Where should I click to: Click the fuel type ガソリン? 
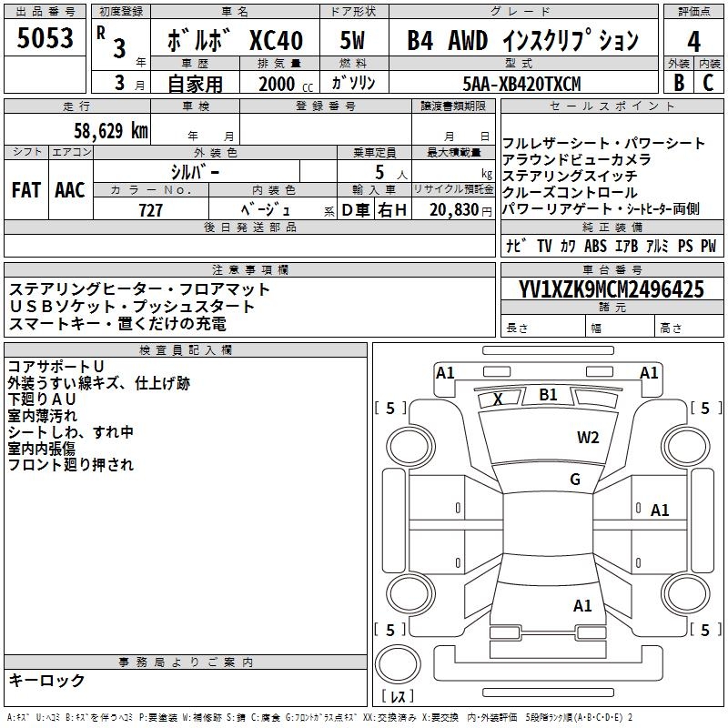pos(353,83)
